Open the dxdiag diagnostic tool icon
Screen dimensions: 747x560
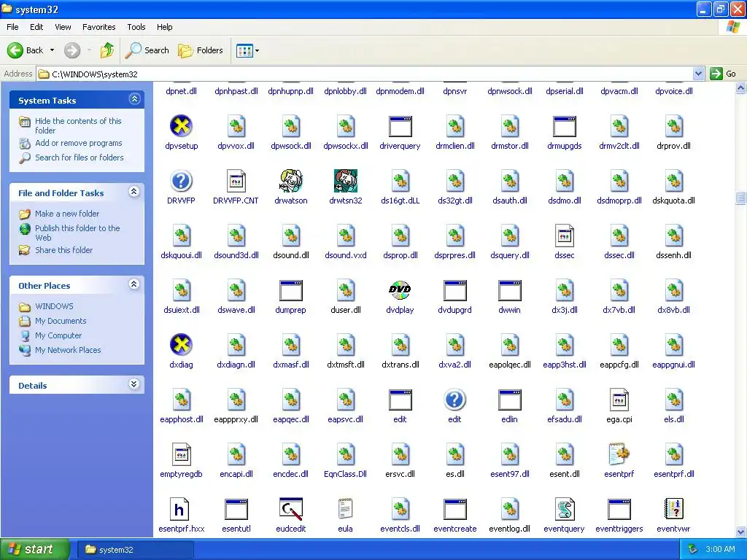pyautogui.click(x=181, y=345)
